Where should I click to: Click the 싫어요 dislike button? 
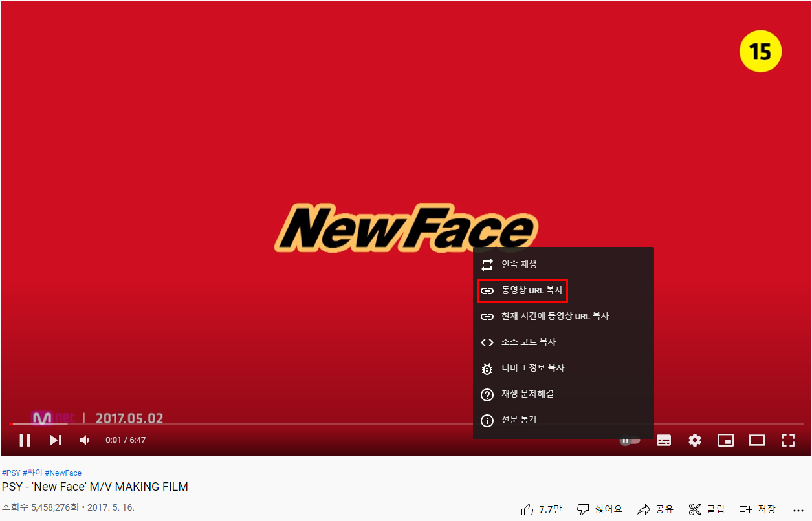click(599, 509)
